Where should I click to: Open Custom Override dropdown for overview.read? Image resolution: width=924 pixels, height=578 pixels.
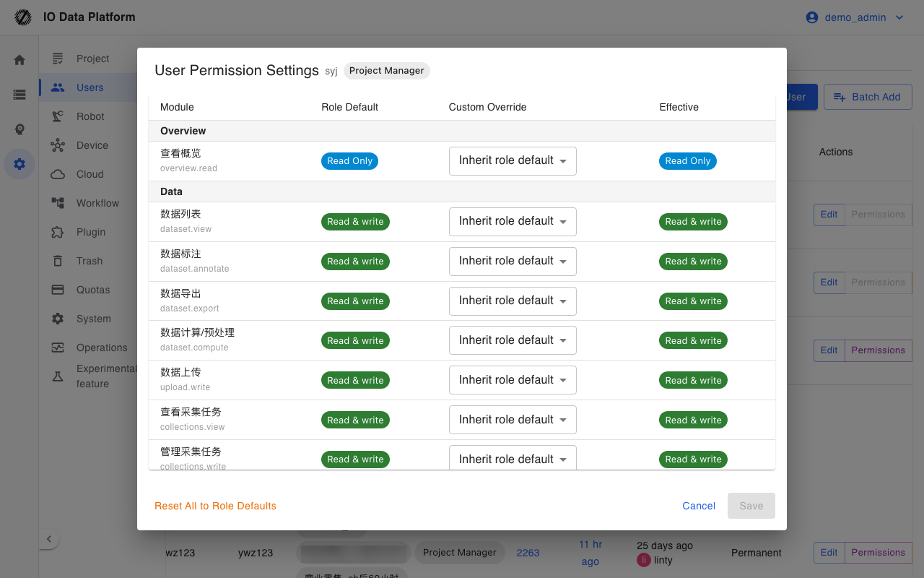tap(513, 160)
